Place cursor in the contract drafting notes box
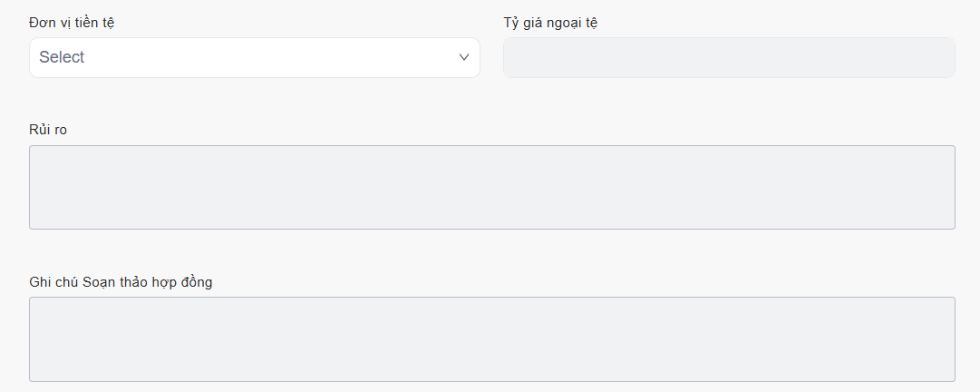 [491, 338]
